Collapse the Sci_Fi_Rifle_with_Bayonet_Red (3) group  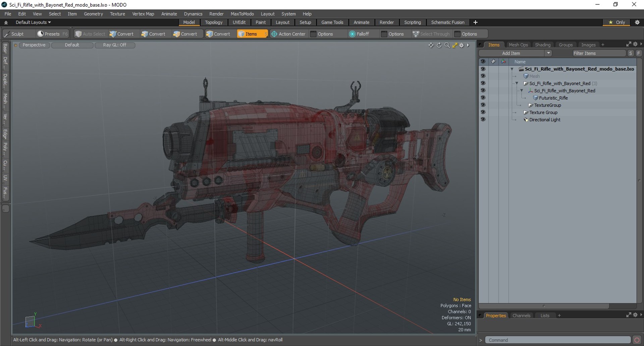point(517,83)
